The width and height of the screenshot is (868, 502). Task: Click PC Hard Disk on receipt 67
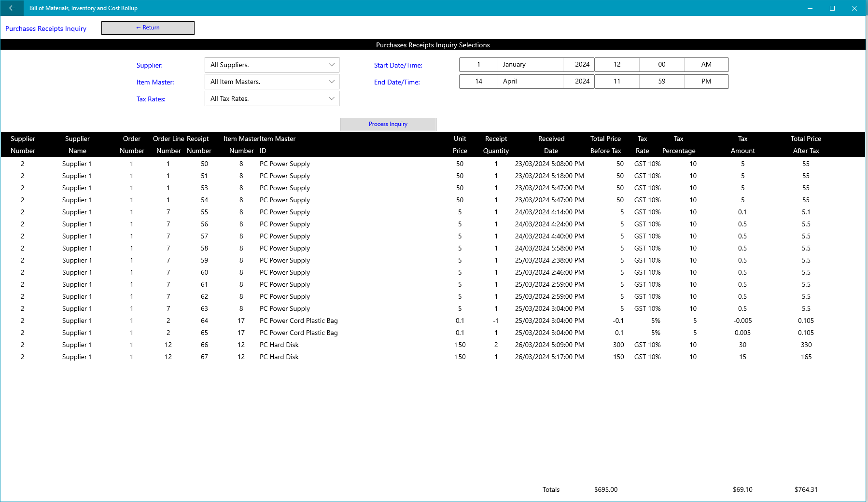[279, 357]
